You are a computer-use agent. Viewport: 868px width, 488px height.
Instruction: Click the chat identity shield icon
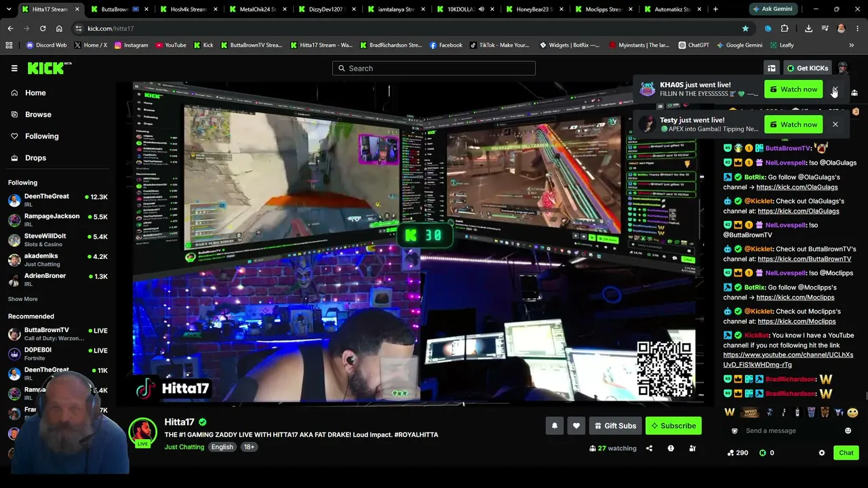pyautogui.click(x=734, y=431)
